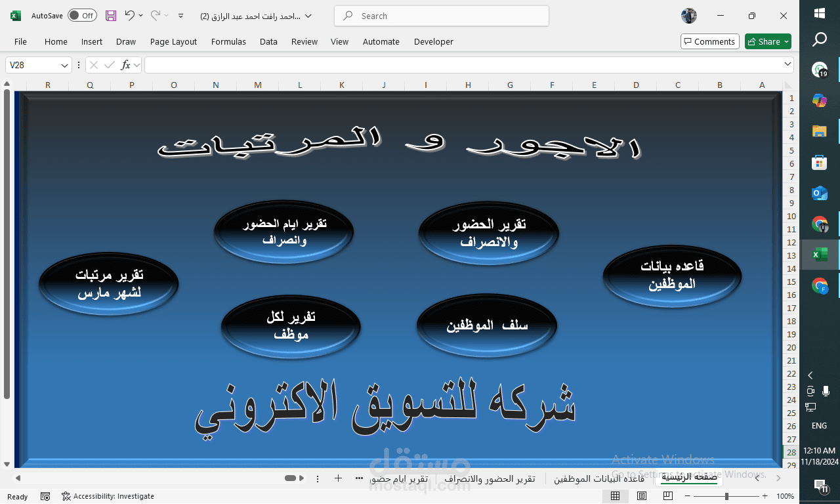Select the main page sheet tab
840x504 pixels.
(688, 477)
